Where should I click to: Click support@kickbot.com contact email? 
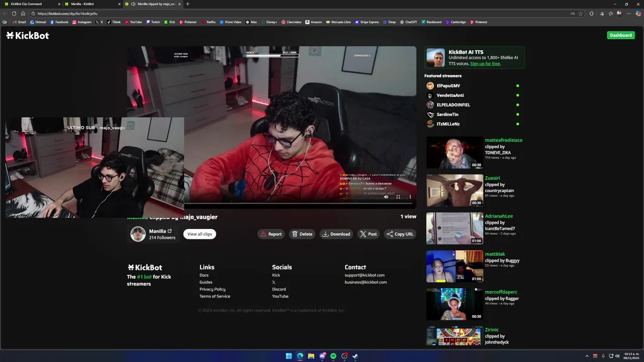(364, 275)
